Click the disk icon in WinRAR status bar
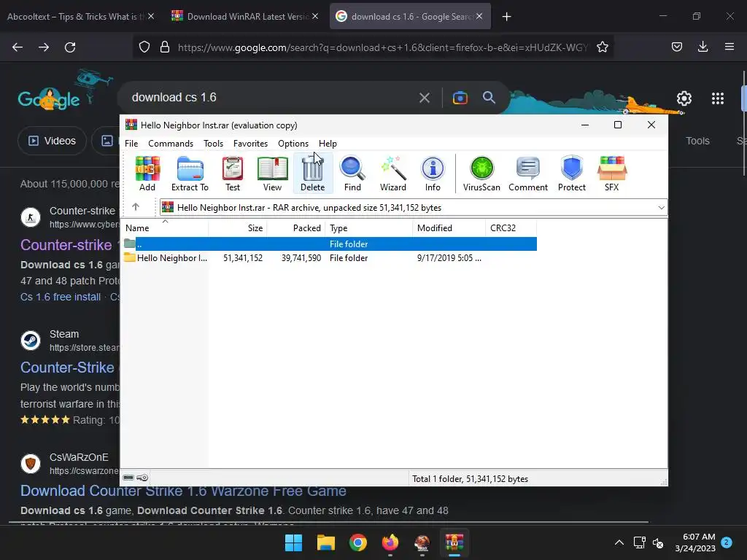 pyautogui.click(x=128, y=478)
